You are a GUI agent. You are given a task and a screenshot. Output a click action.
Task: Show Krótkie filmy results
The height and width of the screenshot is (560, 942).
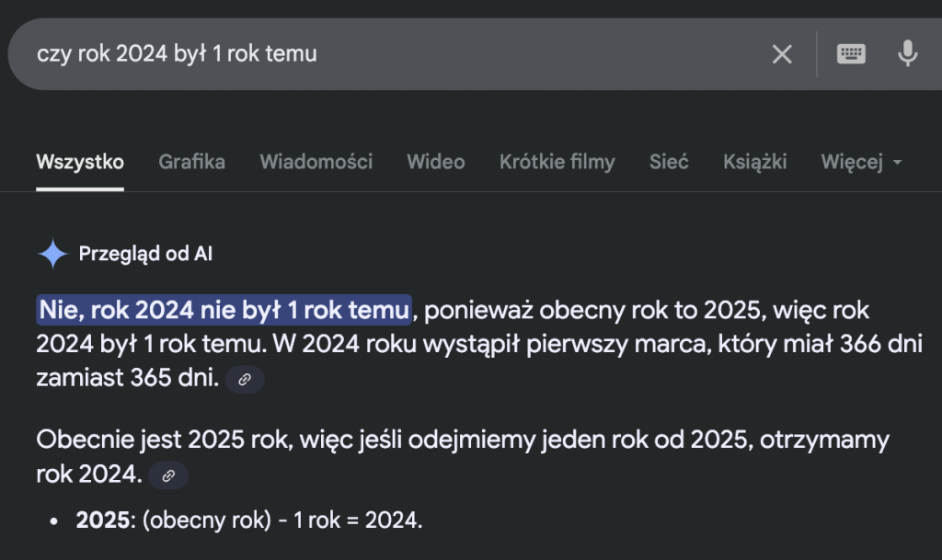coord(557,162)
